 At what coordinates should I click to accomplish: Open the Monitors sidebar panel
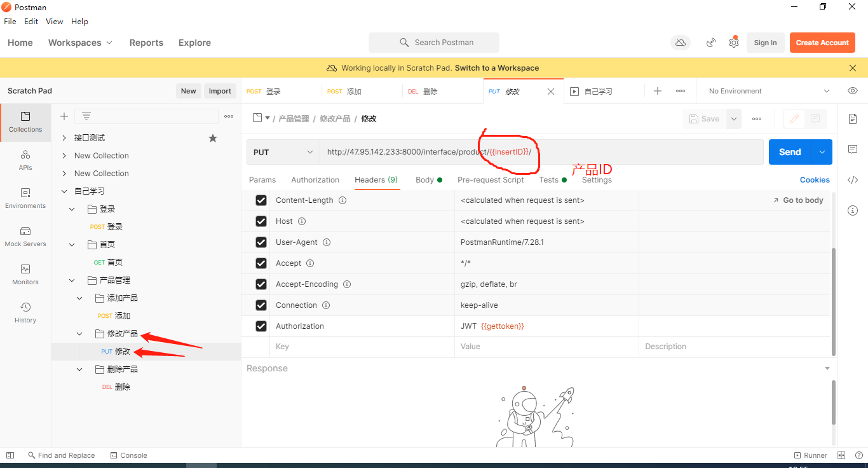click(x=25, y=275)
